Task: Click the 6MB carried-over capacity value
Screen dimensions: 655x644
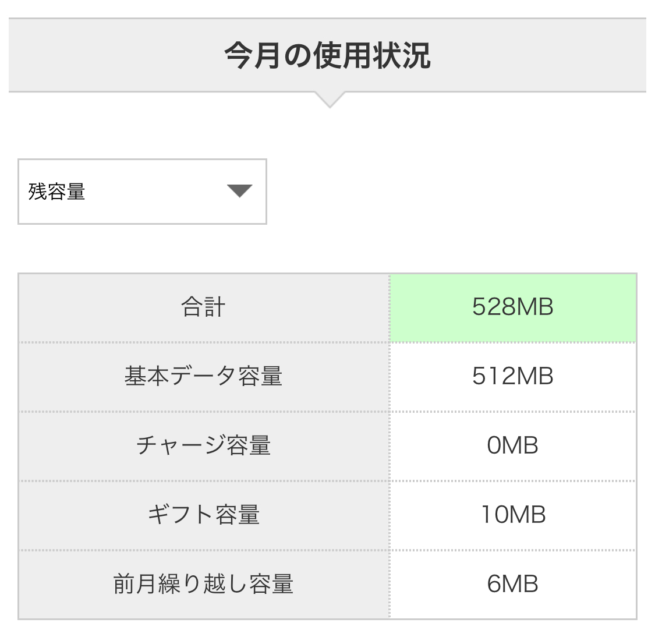Action: coord(512,584)
